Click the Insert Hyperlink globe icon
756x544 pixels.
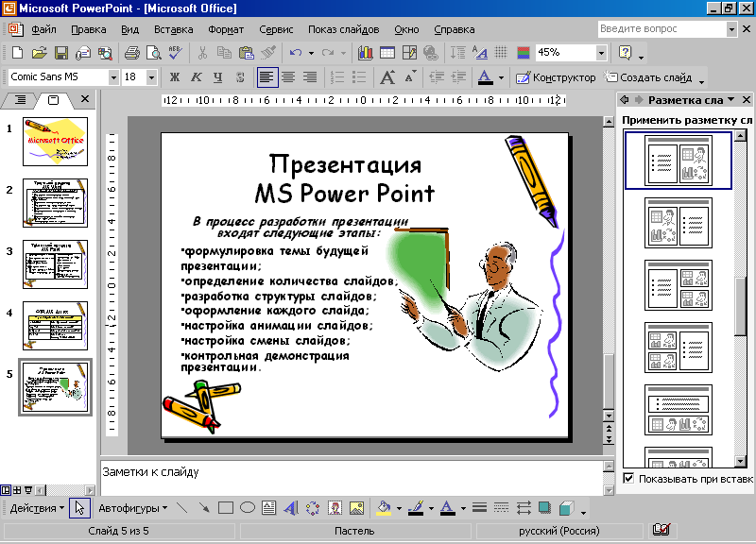coord(431,53)
